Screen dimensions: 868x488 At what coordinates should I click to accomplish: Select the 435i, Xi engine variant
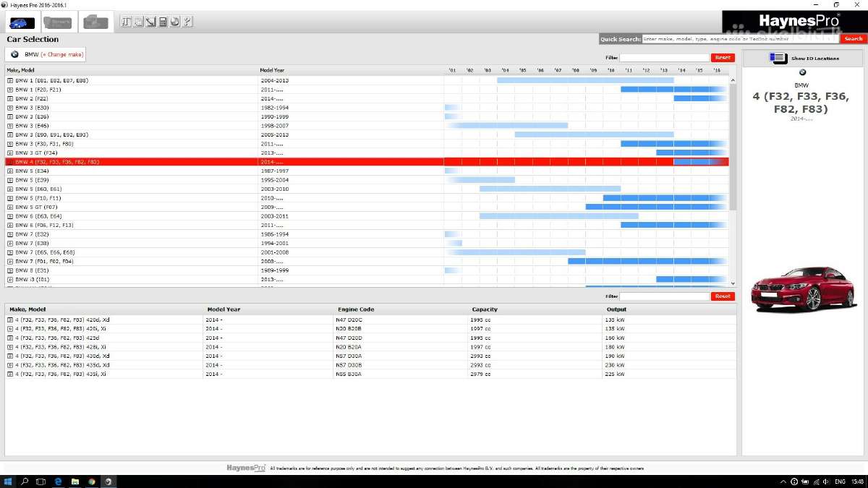pos(370,374)
